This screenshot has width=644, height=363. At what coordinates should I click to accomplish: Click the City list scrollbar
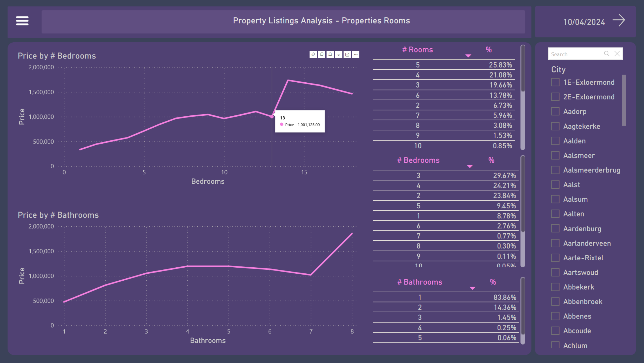[x=624, y=100]
